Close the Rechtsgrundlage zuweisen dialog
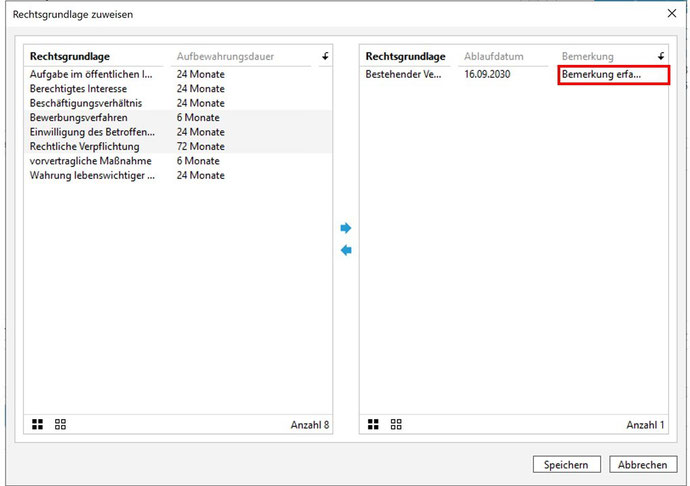Screen dimensions: 690x486 672,13
